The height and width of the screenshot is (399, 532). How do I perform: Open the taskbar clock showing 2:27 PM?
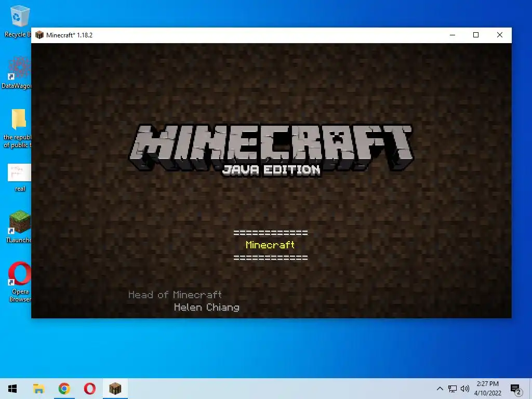(487, 389)
